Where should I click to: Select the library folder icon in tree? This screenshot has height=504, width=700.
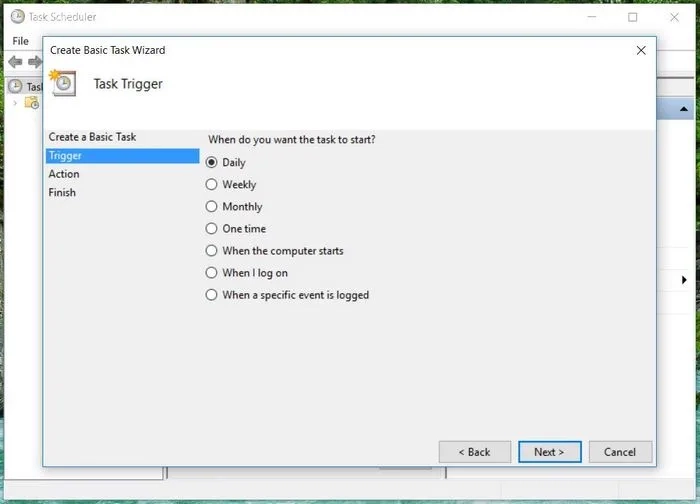[x=31, y=102]
